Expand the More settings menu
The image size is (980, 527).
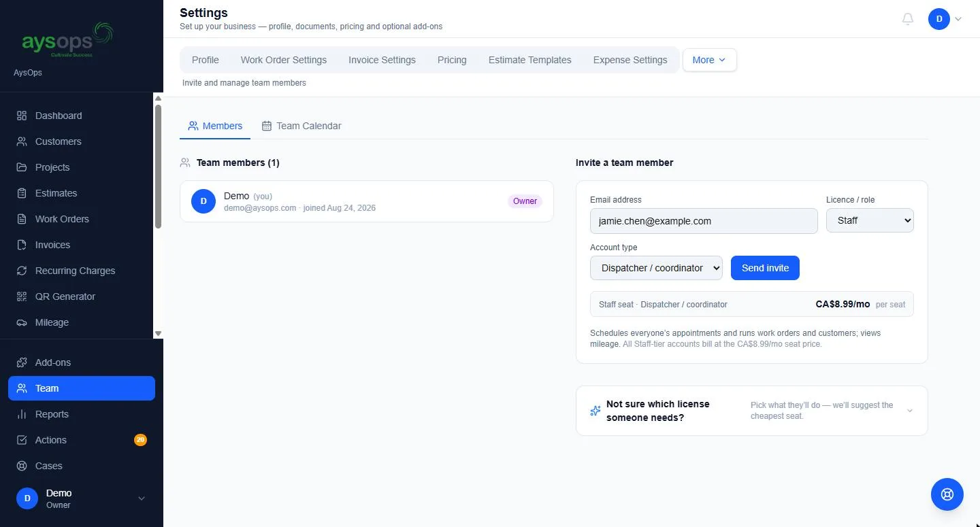point(709,60)
